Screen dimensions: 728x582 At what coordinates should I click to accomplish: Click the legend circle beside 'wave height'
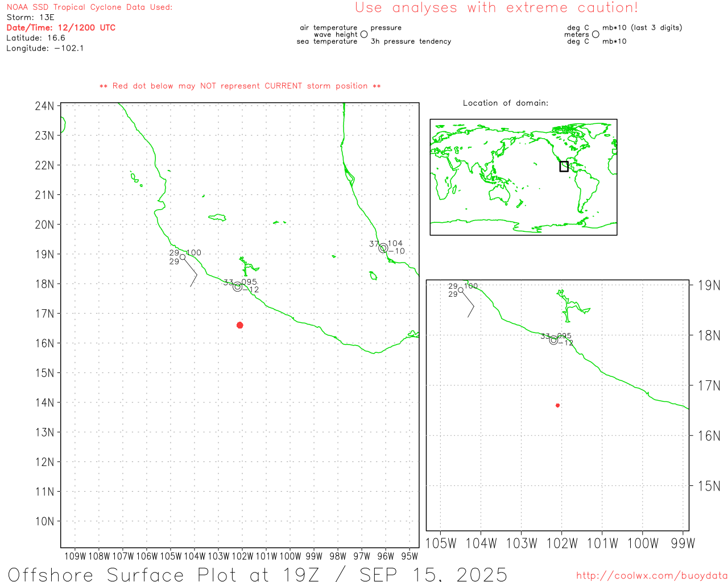click(x=364, y=34)
